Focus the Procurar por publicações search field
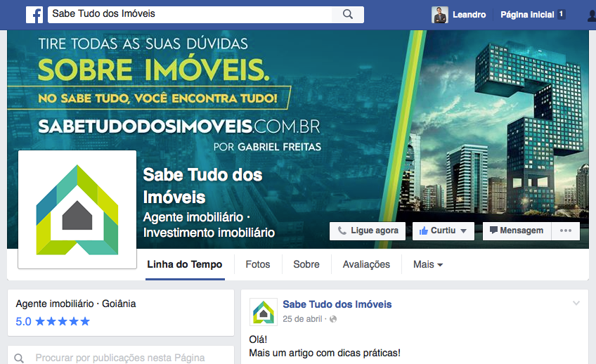 tap(121, 358)
